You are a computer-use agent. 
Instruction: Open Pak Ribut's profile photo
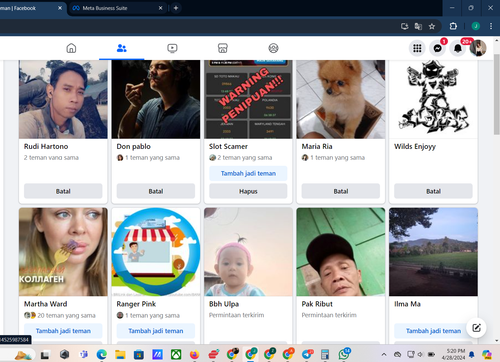[x=341, y=252]
